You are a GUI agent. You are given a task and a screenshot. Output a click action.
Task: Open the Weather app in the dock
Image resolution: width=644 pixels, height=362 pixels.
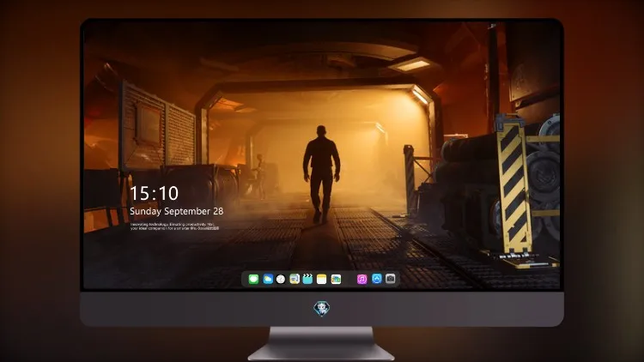pyautogui.click(x=268, y=279)
